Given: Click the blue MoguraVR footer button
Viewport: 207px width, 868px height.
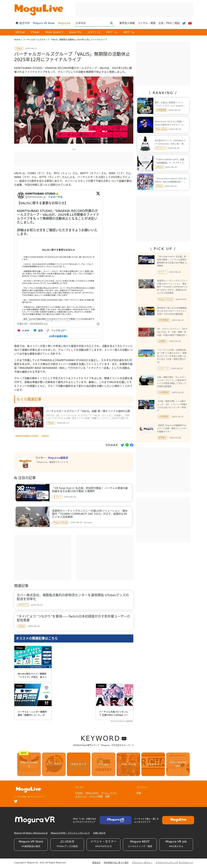Looking at the screenshot, I should [x=116, y=820].
